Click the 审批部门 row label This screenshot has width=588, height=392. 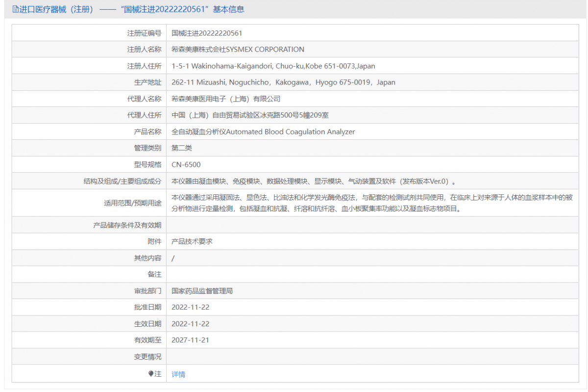[x=147, y=291]
